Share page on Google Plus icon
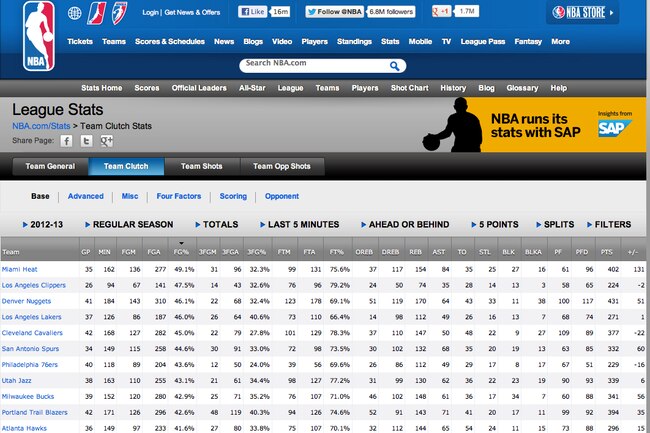Screen dimensions: 650x433 (107, 141)
